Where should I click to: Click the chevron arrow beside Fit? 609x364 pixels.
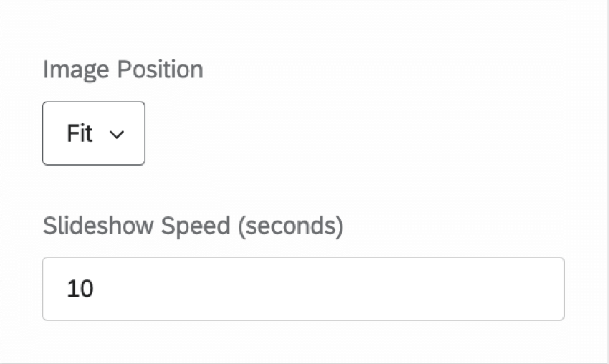click(117, 135)
